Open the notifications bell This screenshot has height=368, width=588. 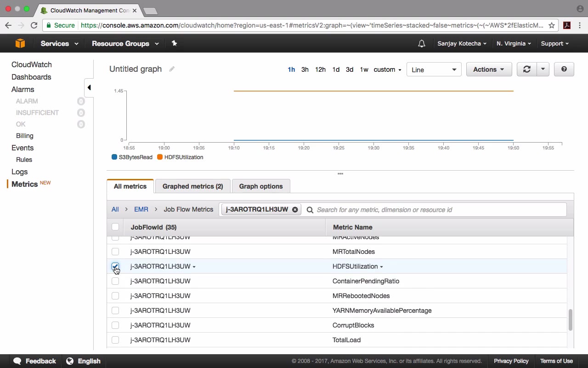pos(421,44)
